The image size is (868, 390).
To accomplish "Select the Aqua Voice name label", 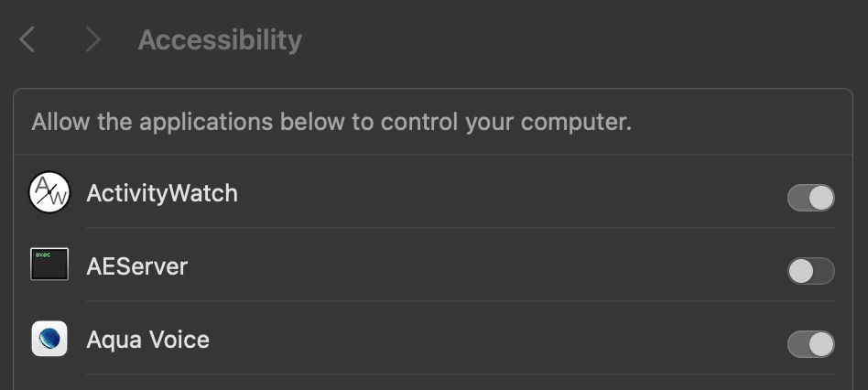I will tap(148, 340).
